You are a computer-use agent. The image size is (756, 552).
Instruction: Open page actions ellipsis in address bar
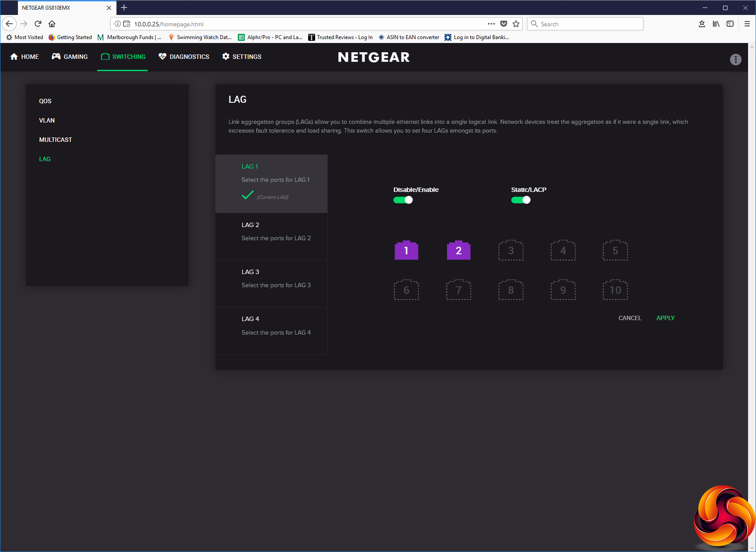click(491, 24)
